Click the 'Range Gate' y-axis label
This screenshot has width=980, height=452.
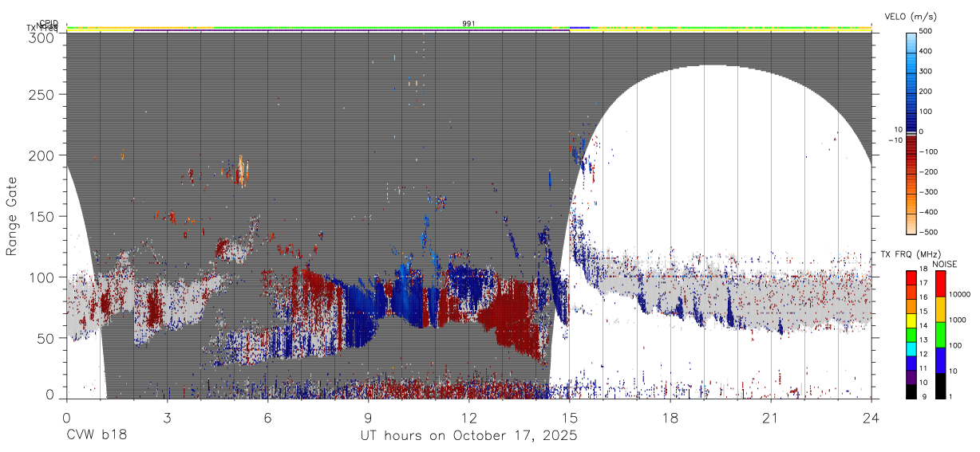(12, 216)
